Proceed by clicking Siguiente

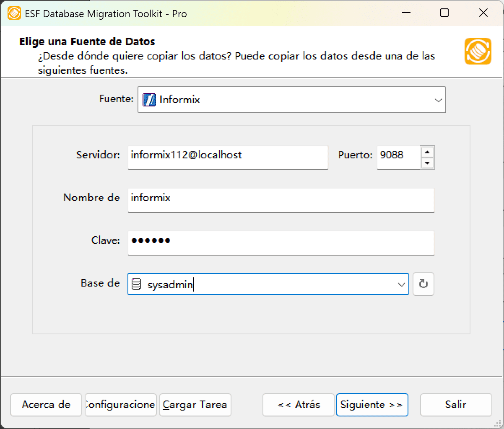tap(372, 405)
